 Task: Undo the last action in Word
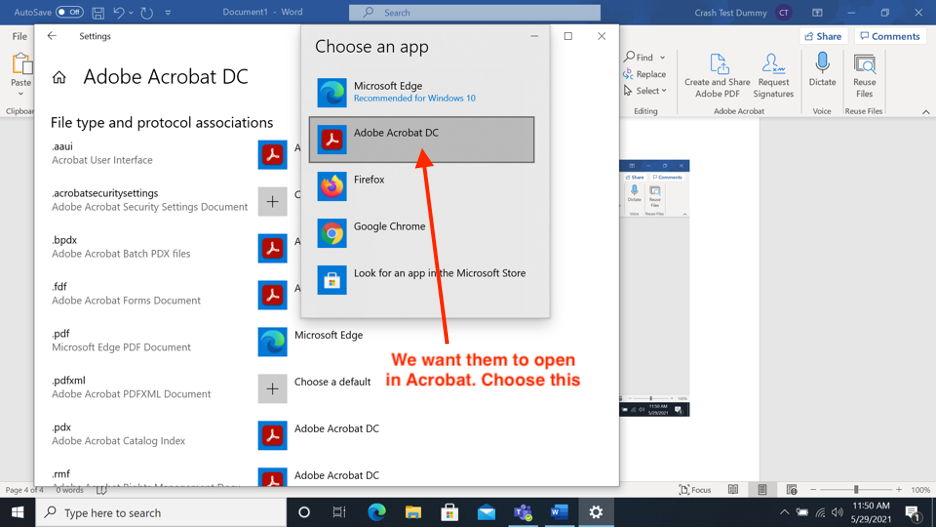tap(119, 13)
